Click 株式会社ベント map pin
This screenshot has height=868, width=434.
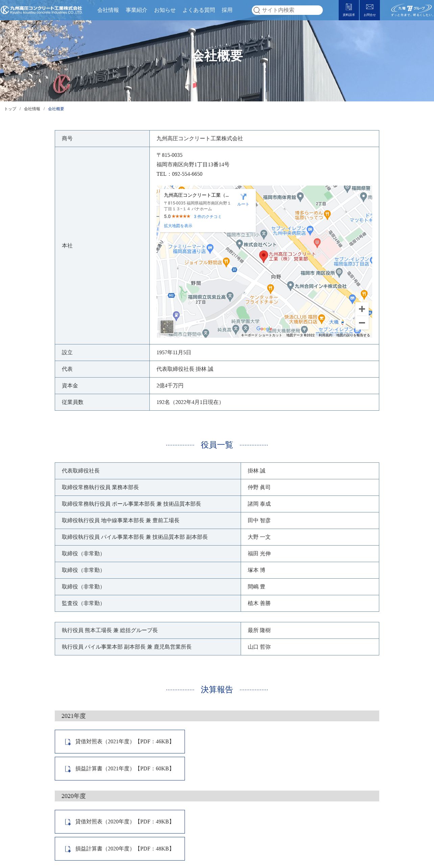point(239,244)
